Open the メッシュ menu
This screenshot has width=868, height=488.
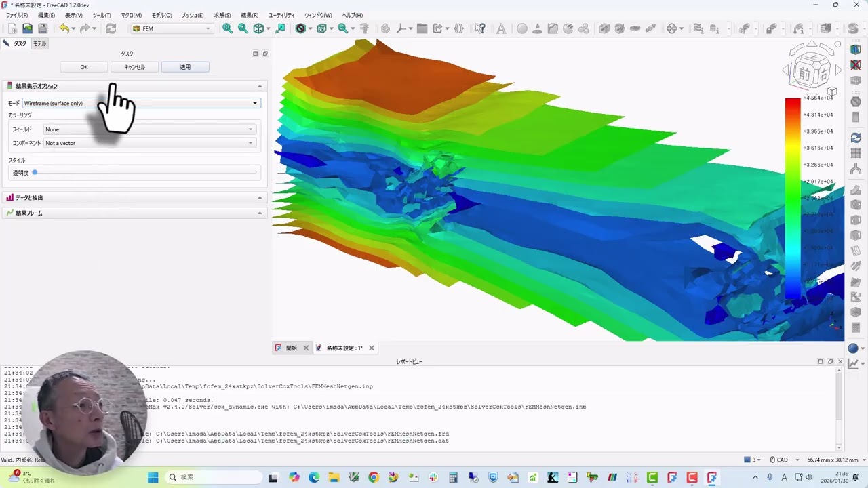pyautogui.click(x=193, y=15)
